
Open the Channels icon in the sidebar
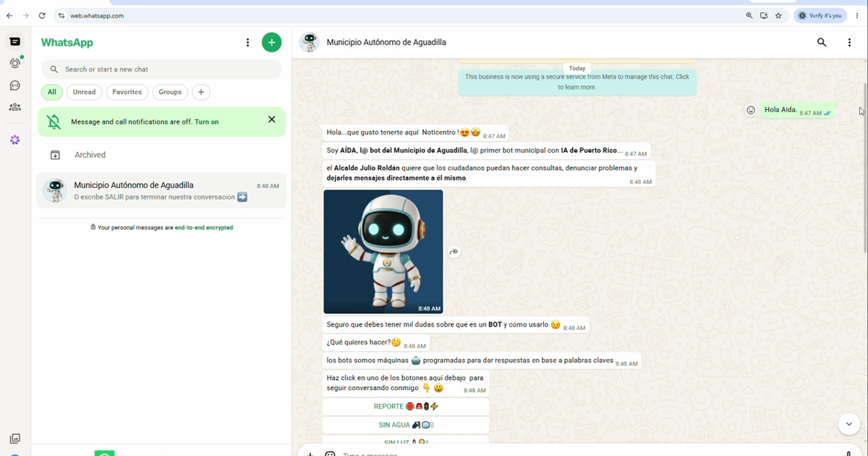pyautogui.click(x=15, y=85)
